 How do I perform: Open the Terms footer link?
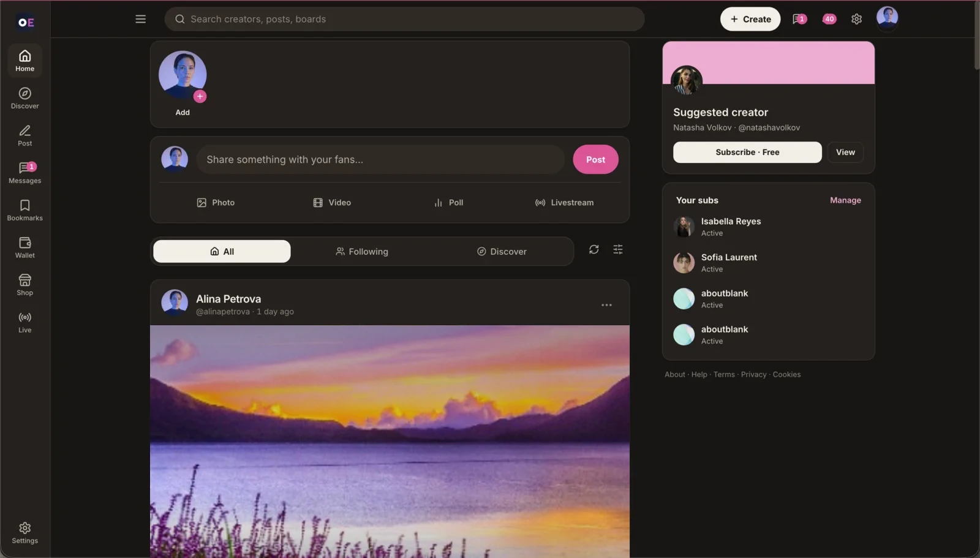click(x=724, y=374)
